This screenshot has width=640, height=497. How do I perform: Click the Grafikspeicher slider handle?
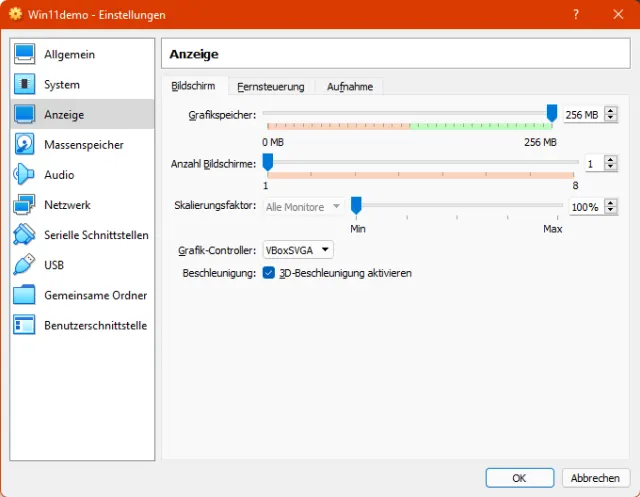pos(552,113)
